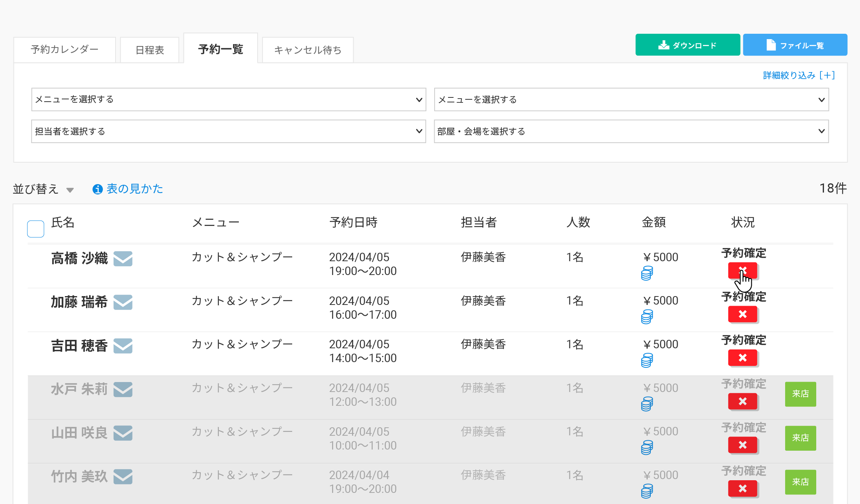This screenshot has width=860, height=504.
Task: Toggle select-all checkbox next to 氏名
Action: tap(36, 229)
